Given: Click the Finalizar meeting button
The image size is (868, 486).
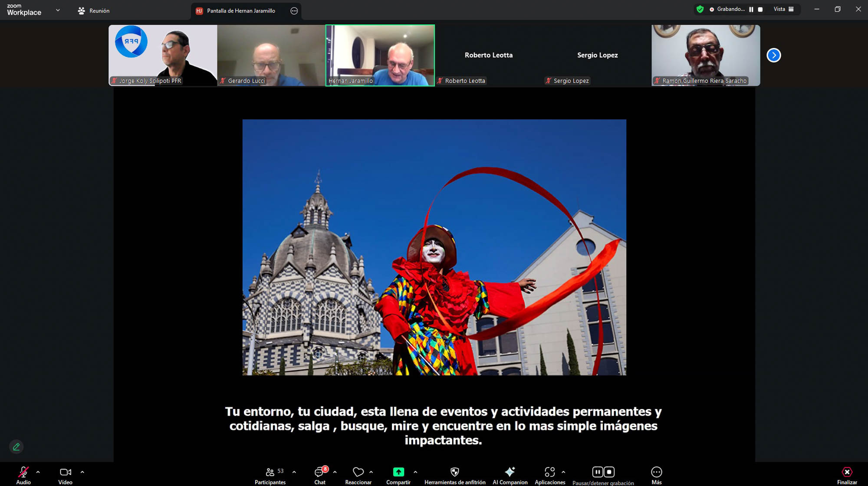Looking at the screenshot, I should pyautogui.click(x=847, y=472).
